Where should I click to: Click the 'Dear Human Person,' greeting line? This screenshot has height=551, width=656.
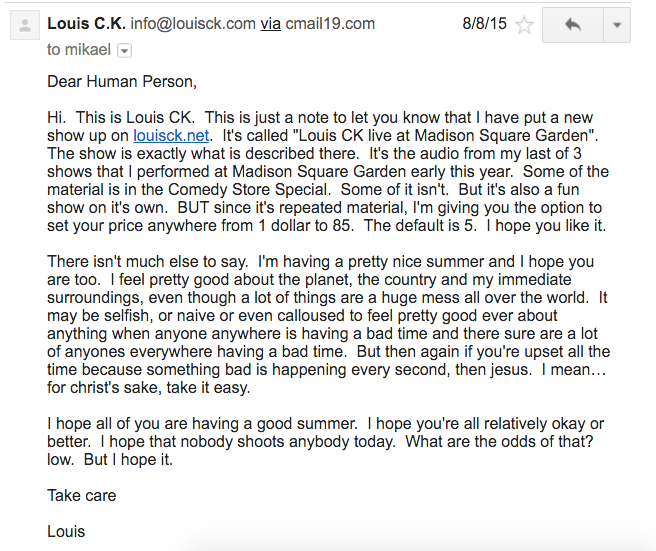coord(122,81)
